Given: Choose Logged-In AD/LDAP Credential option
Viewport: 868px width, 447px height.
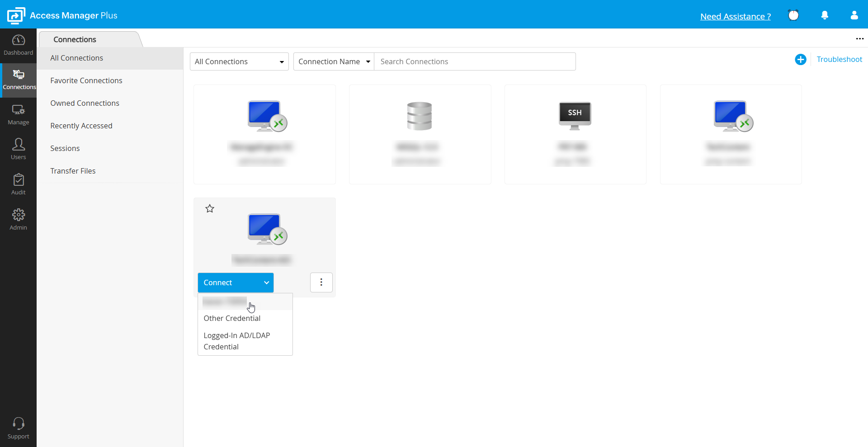Looking at the screenshot, I should click(236, 341).
